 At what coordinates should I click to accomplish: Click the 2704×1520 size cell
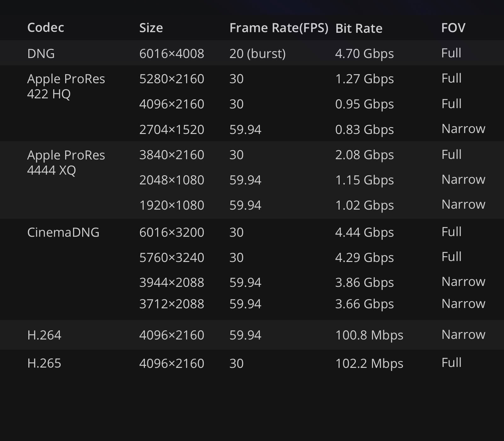[172, 130]
